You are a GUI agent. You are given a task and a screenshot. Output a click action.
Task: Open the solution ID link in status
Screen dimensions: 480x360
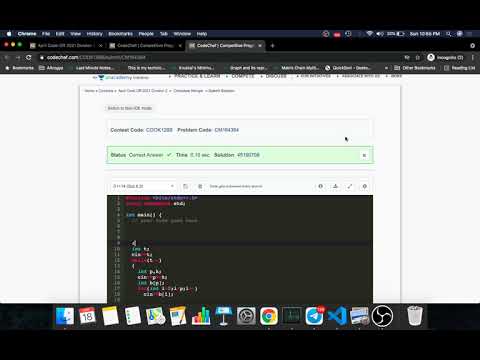248,155
